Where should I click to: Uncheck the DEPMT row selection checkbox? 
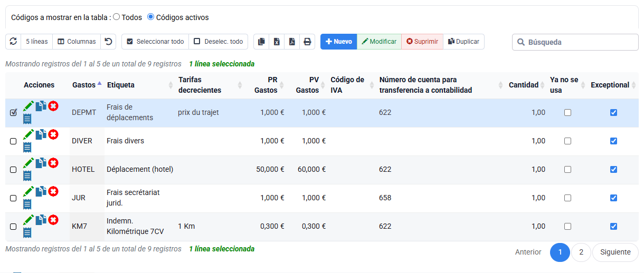pos(14,112)
